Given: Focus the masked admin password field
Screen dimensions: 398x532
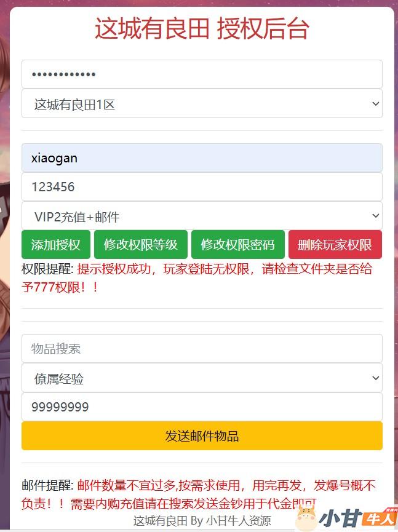Looking at the screenshot, I should pos(202,74).
